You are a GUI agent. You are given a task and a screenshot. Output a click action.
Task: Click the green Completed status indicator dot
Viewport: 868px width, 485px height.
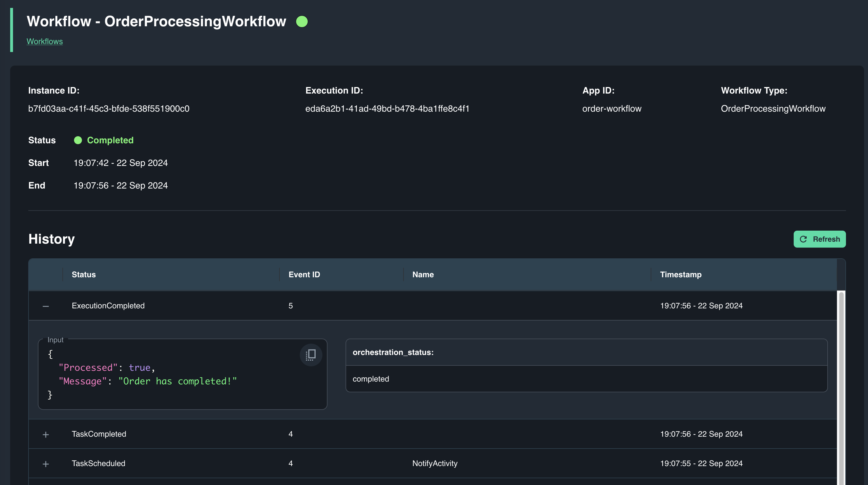coord(78,140)
